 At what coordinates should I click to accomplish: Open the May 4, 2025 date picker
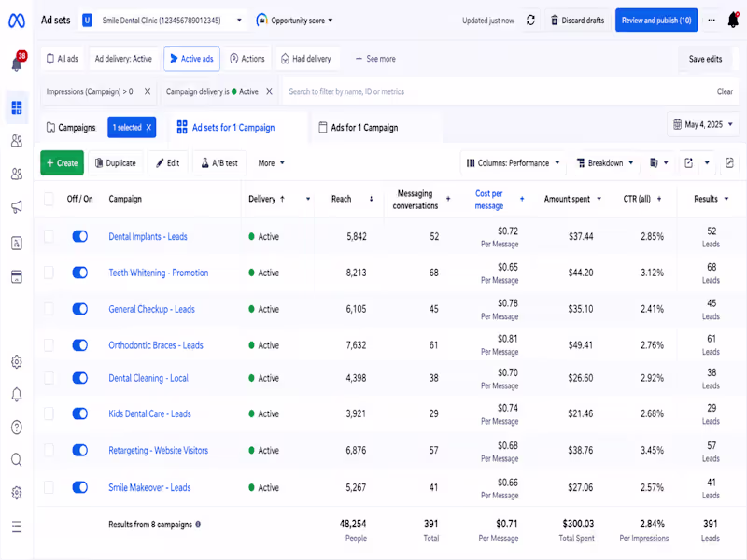coord(703,125)
